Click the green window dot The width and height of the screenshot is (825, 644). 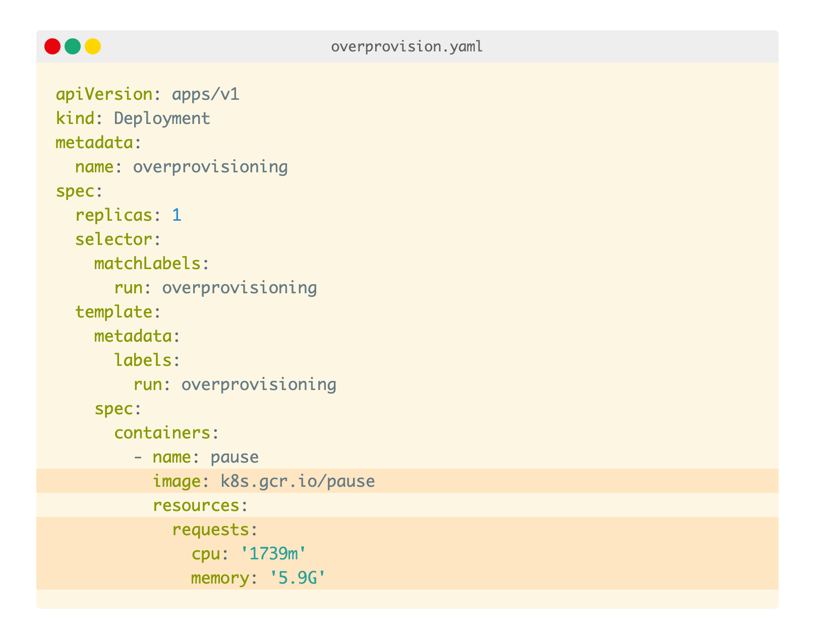point(73,46)
